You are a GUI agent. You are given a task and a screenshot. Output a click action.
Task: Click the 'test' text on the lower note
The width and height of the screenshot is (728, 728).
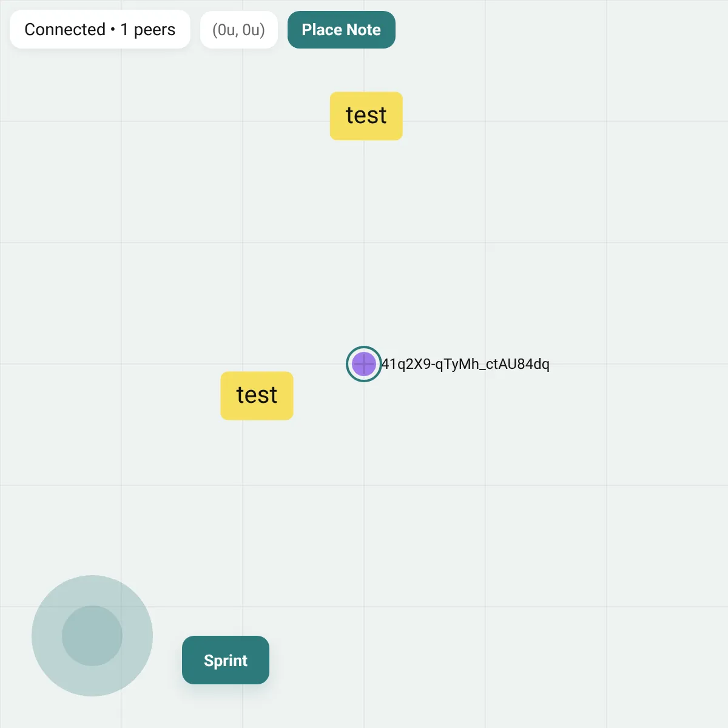click(257, 395)
